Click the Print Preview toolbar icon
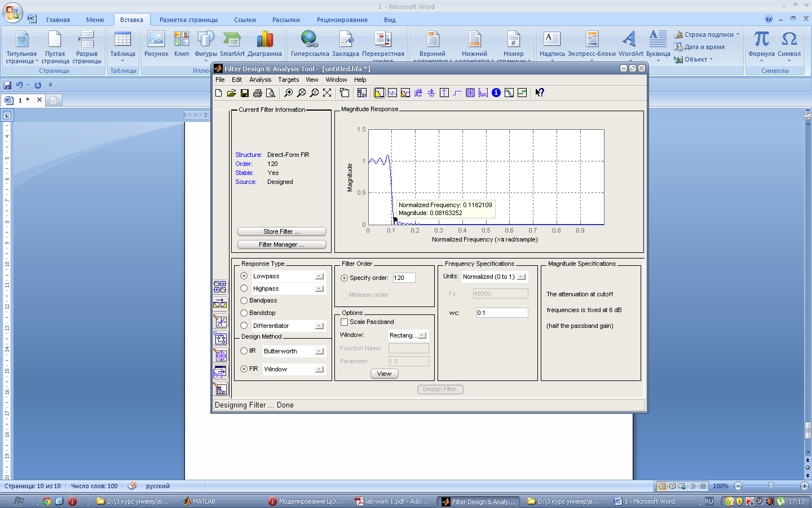812x508 pixels. [271, 93]
